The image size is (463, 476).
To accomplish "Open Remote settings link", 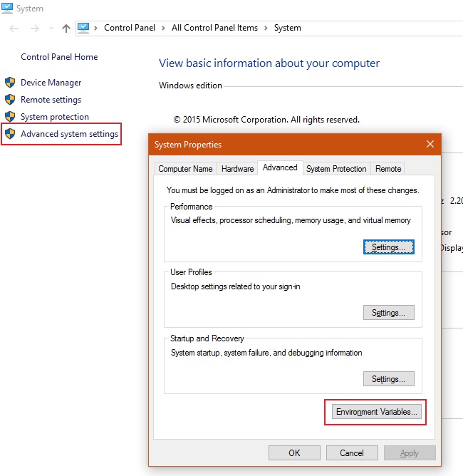I will [51, 100].
